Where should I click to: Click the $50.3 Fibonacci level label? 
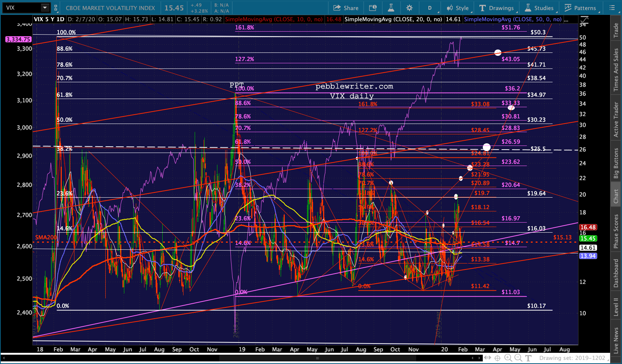click(538, 32)
